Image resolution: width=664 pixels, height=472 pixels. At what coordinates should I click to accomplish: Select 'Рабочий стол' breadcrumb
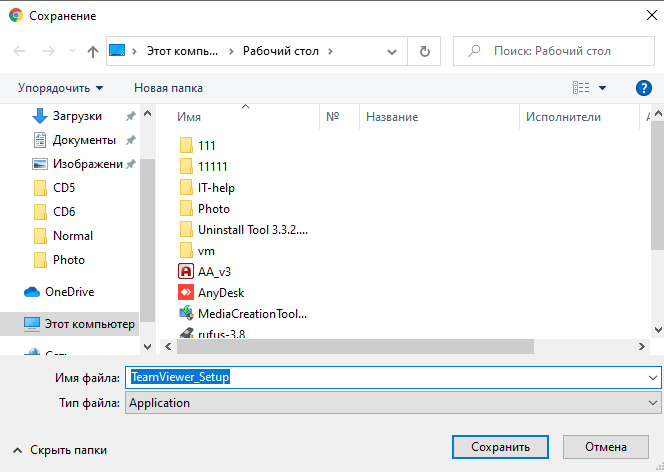(x=281, y=51)
